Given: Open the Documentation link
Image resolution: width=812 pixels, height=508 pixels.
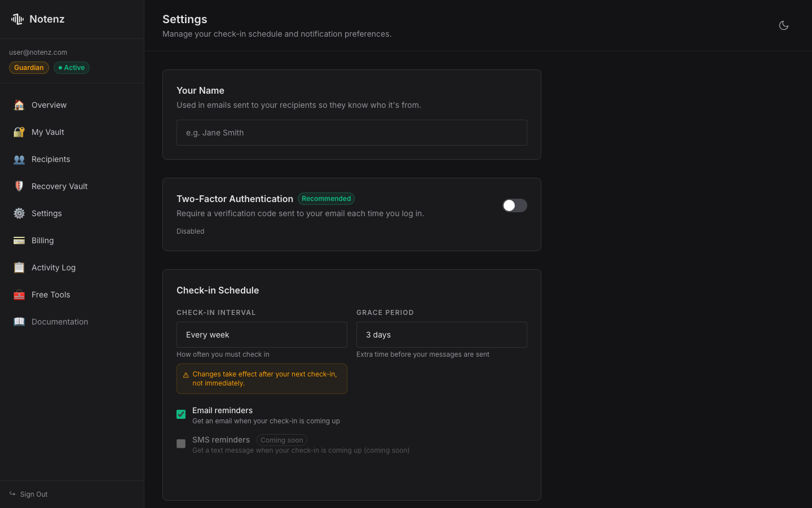Looking at the screenshot, I should [72, 322].
